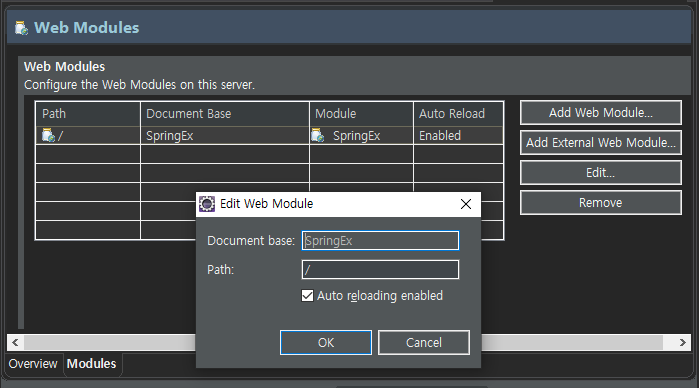Image resolution: width=699 pixels, height=388 pixels.
Task: Click the Edit... button
Action: point(600,173)
